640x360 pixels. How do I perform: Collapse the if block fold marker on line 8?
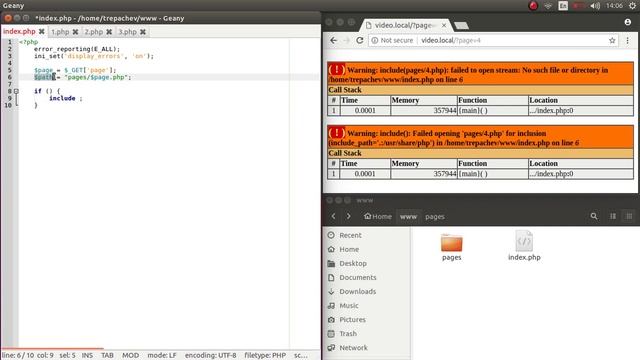[x=16, y=91]
